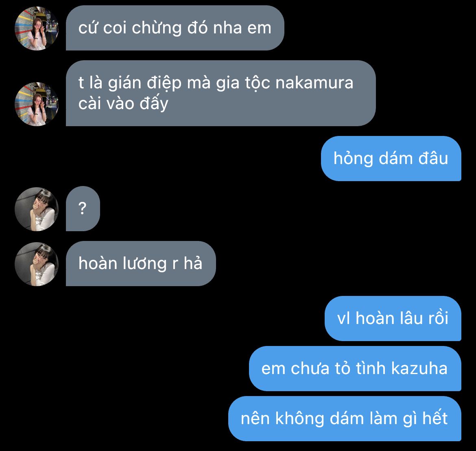Select the "em chưa tỏ tình kazuha" message
The width and height of the screenshot is (476, 451).
355,368
